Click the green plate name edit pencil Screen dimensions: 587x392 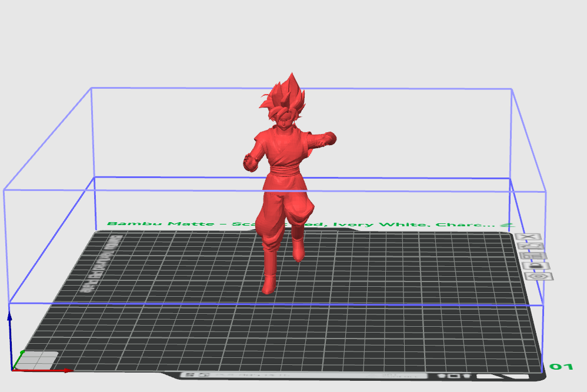click(507, 225)
